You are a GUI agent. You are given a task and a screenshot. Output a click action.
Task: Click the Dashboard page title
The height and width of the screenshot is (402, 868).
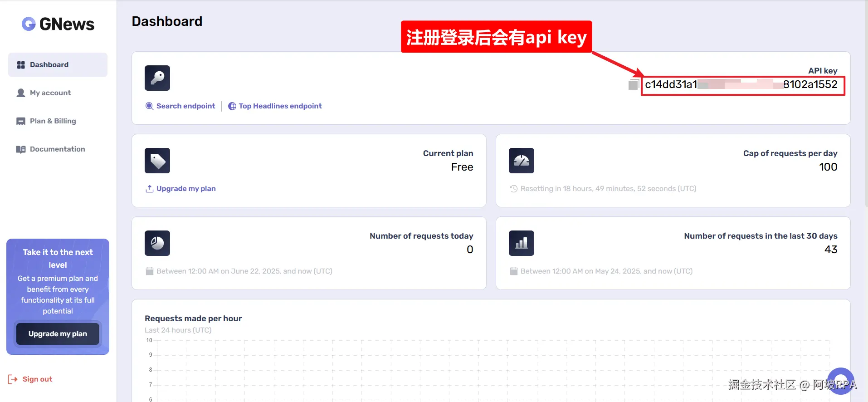point(167,21)
